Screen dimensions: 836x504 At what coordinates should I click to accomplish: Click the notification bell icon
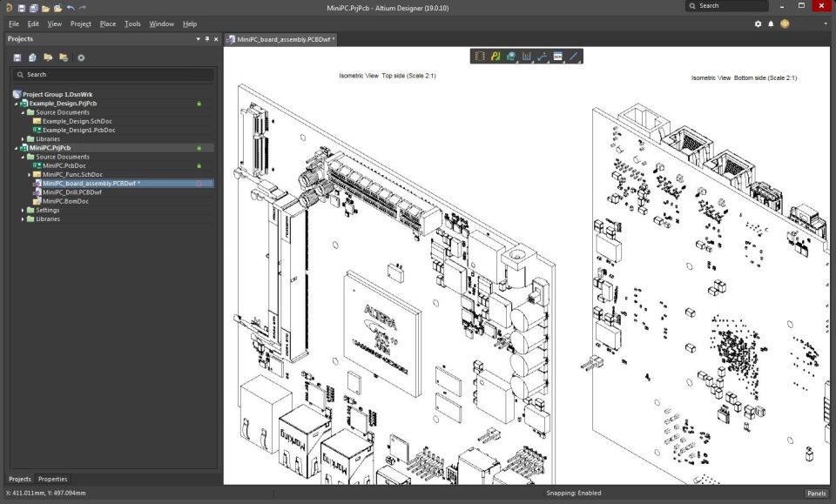pyautogui.click(x=771, y=24)
